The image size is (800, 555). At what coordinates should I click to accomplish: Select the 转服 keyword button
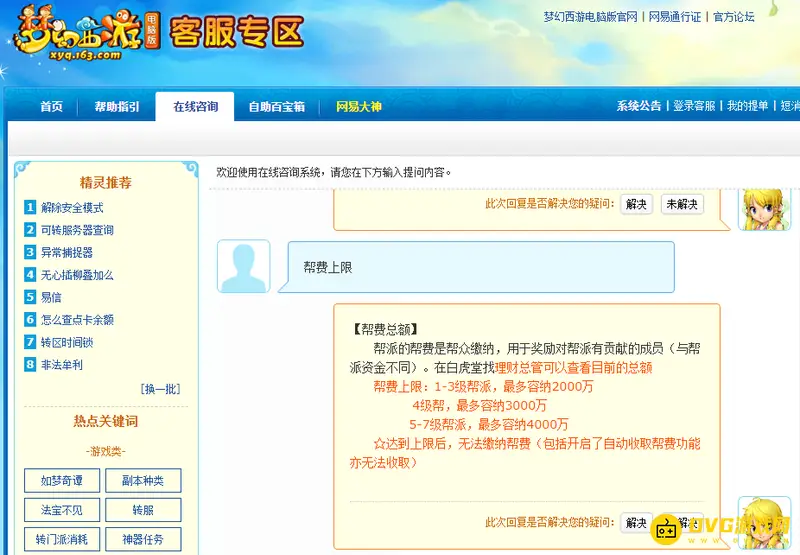(x=143, y=510)
